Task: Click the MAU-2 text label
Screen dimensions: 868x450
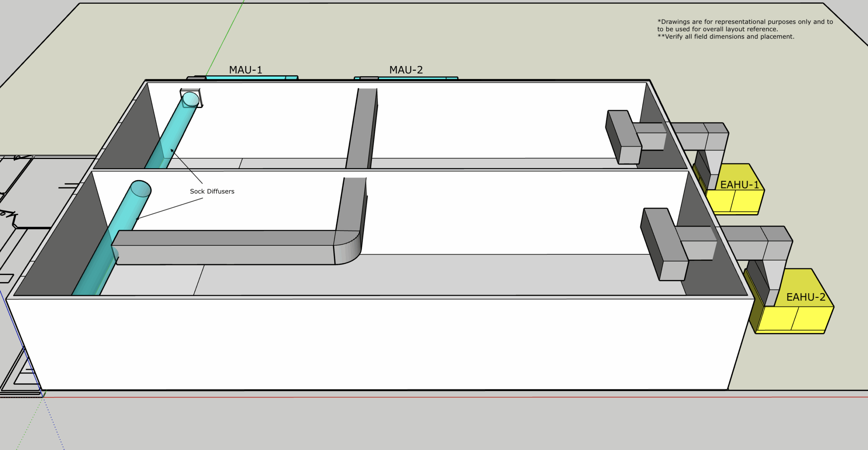Action: (x=406, y=70)
